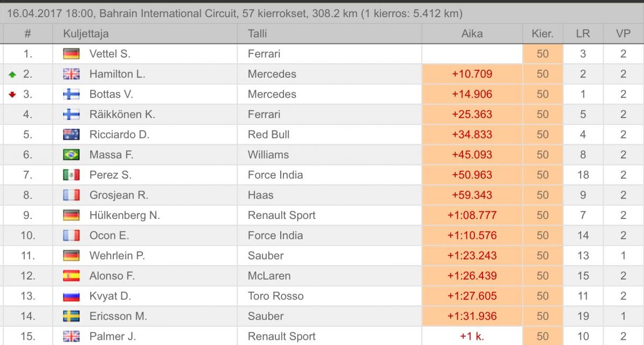Click the Spanish flag beside Alonso F.

coord(71,276)
